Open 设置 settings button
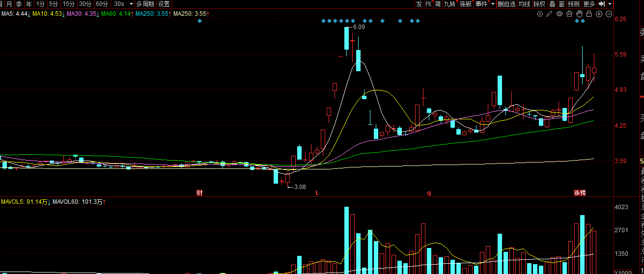The height and width of the screenshot is (274, 644). 164,4
